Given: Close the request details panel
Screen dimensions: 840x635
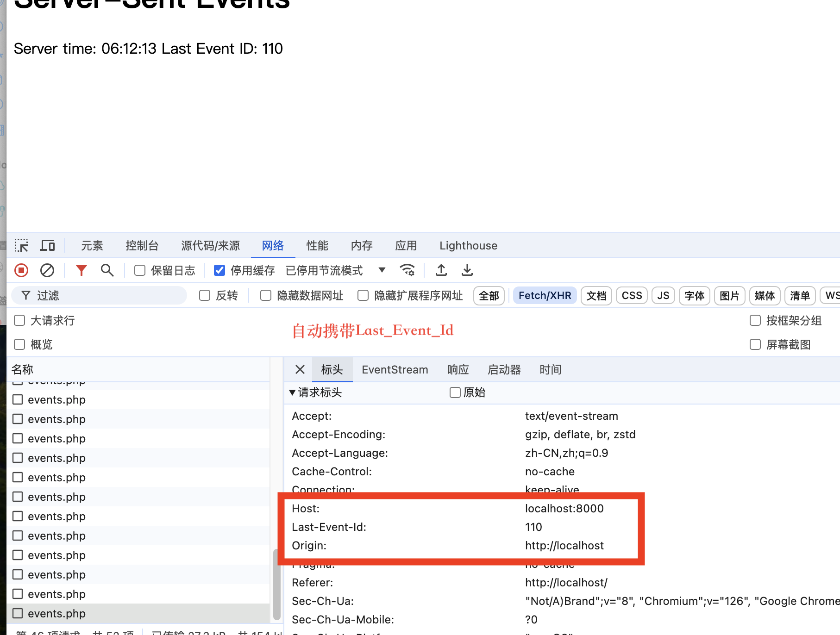Looking at the screenshot, I should point(300,369).
